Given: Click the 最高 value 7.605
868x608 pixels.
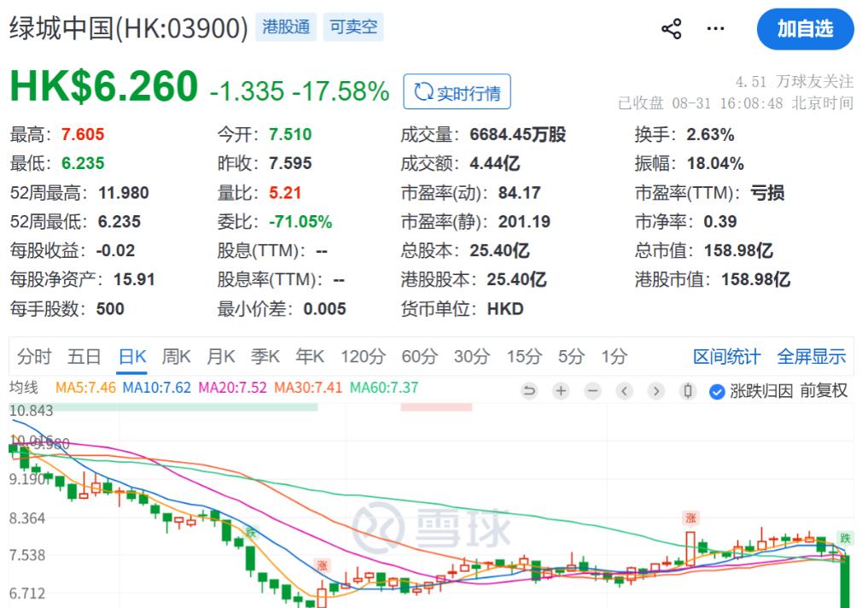Looking at the screenshot, I should point(83,135).
